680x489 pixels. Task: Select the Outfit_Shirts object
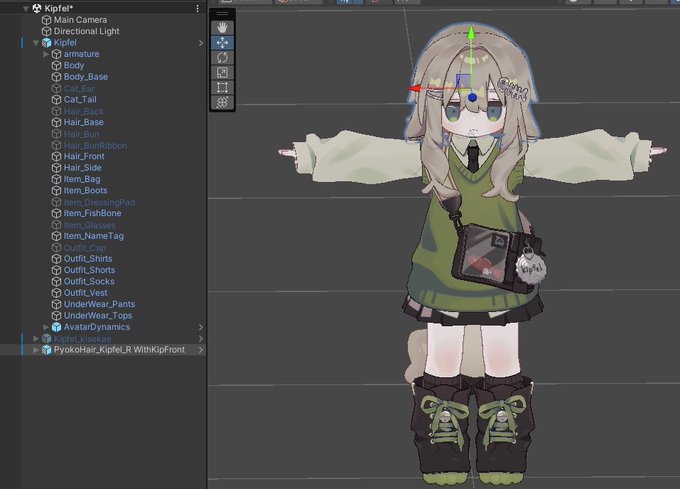pyautogui.click(x=88, y=259)
